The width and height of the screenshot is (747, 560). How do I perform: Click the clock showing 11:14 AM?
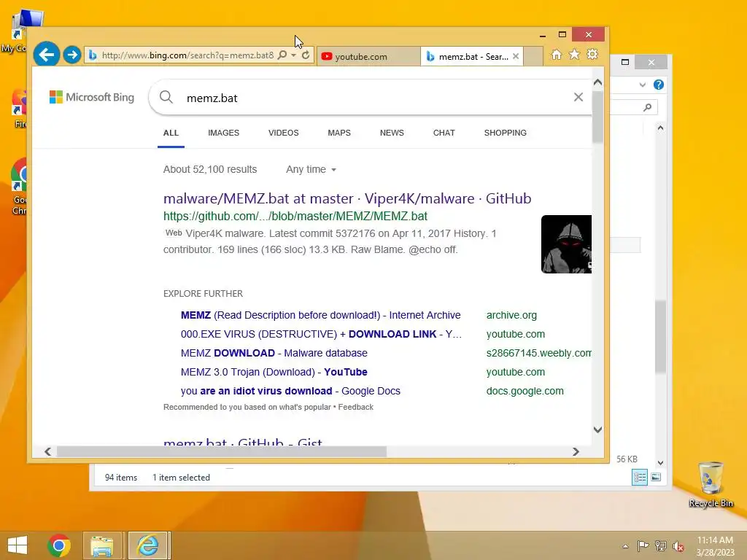(x=715, y=540)
